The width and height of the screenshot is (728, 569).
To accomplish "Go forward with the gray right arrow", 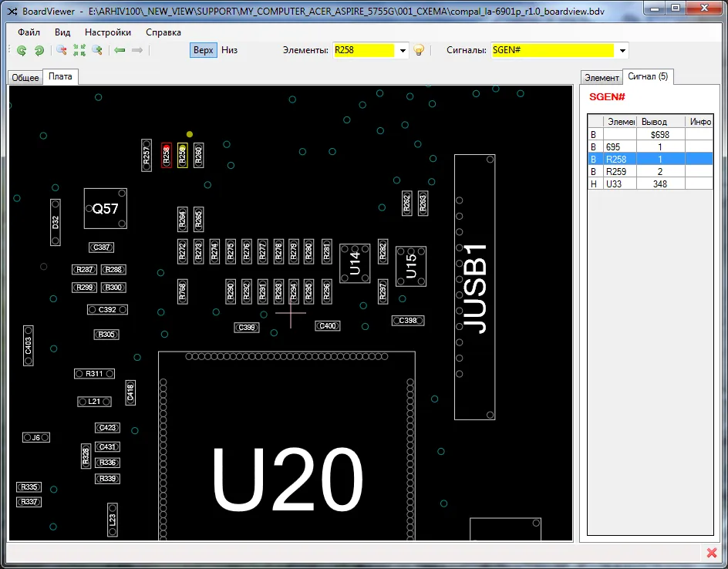I will tap(137, 50).
